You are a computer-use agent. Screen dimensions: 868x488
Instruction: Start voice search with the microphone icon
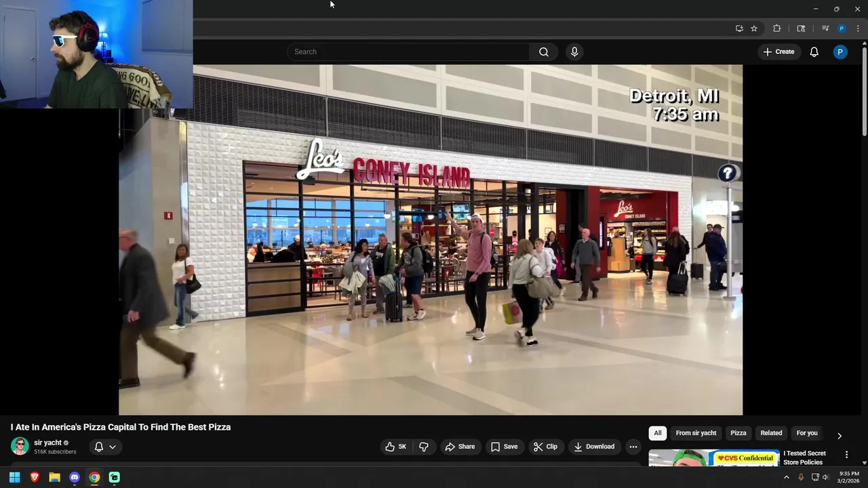tap(574, 52)
